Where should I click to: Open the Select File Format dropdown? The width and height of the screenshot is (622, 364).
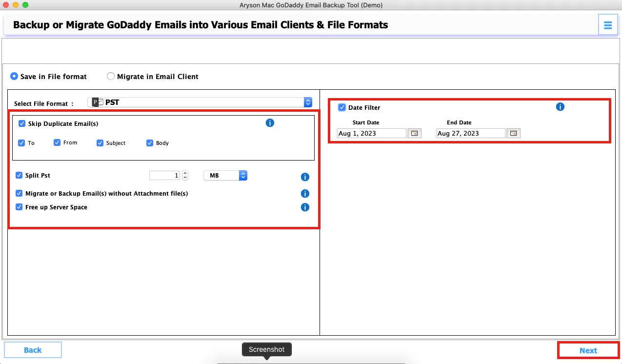pyautogui.click(x=200, y=102)
